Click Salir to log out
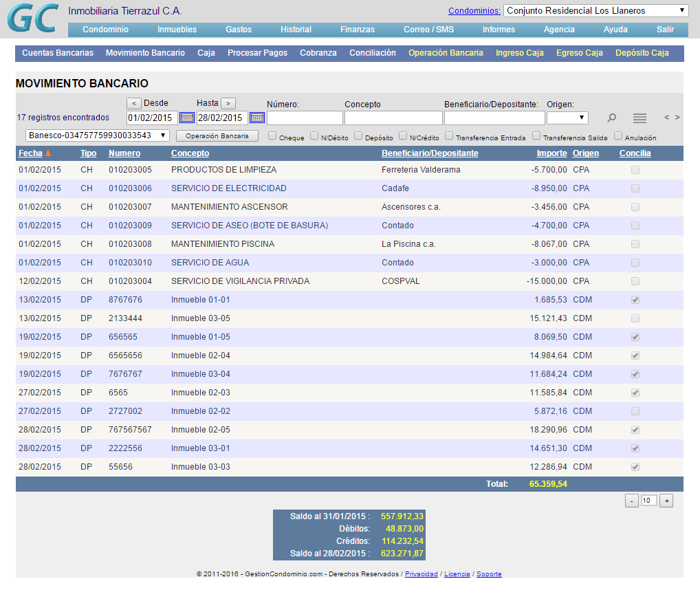Image resolution: width=700 pixels, height=590 pixels. pos(665,30)
